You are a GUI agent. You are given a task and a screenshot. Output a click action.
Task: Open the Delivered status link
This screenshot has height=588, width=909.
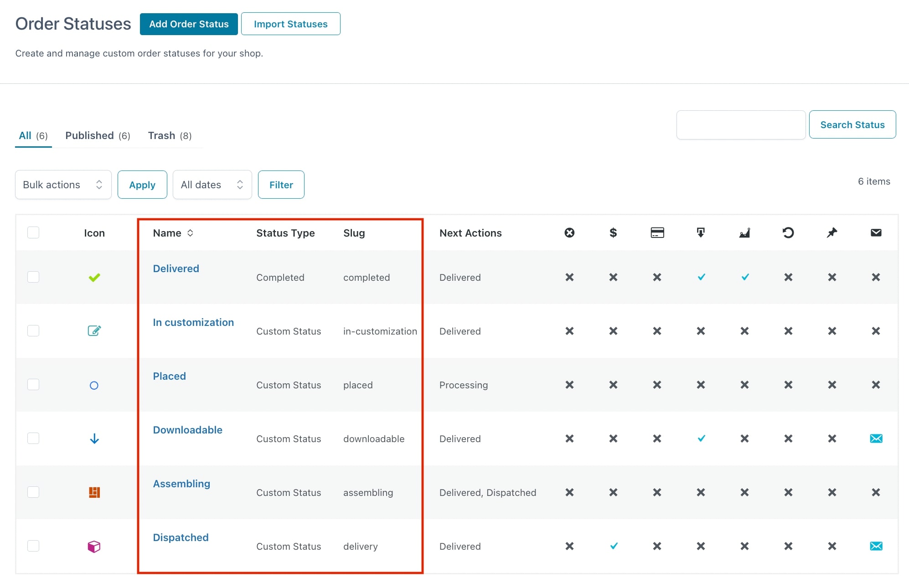point(176,268)
